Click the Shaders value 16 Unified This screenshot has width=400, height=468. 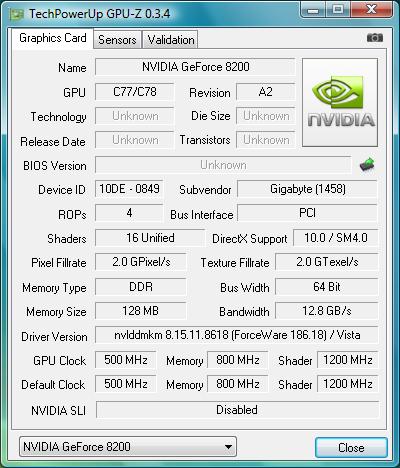click(150, 238)
